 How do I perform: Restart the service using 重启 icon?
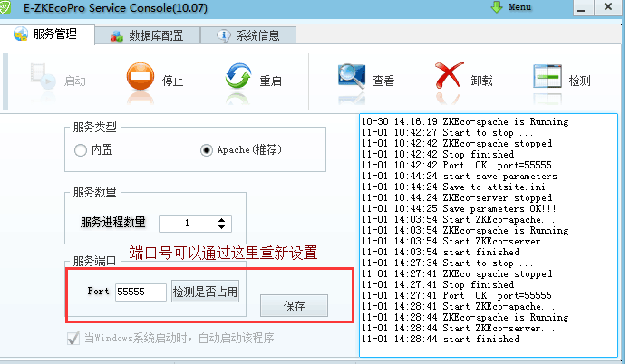click(237, 76)
